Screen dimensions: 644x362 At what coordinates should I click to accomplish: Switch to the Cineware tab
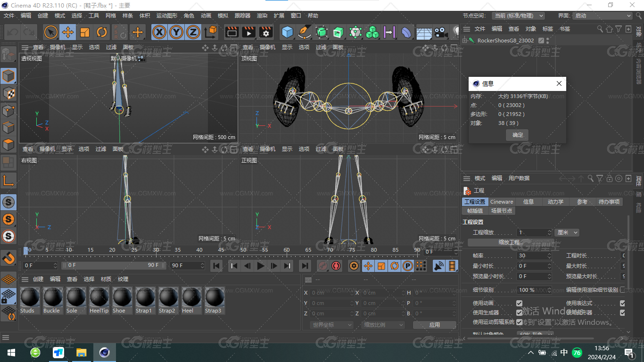point(502,202)
